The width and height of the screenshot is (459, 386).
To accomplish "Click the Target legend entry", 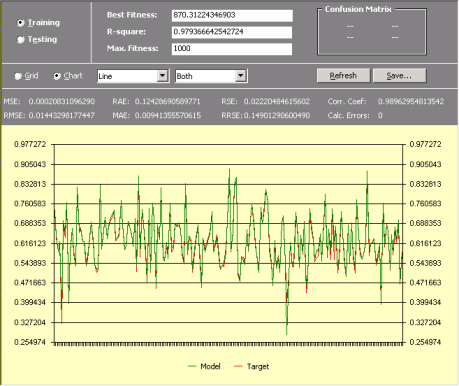I will 252,366.
